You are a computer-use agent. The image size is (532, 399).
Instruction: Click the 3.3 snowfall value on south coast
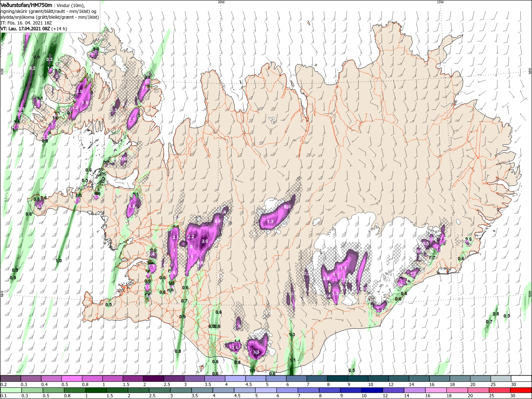(256, 352)
